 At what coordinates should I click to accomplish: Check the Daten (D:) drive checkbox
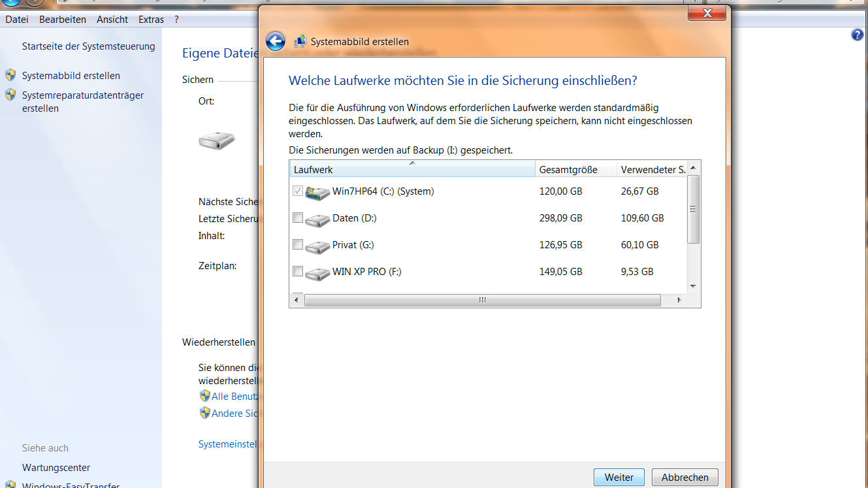[x=298, y=218]
